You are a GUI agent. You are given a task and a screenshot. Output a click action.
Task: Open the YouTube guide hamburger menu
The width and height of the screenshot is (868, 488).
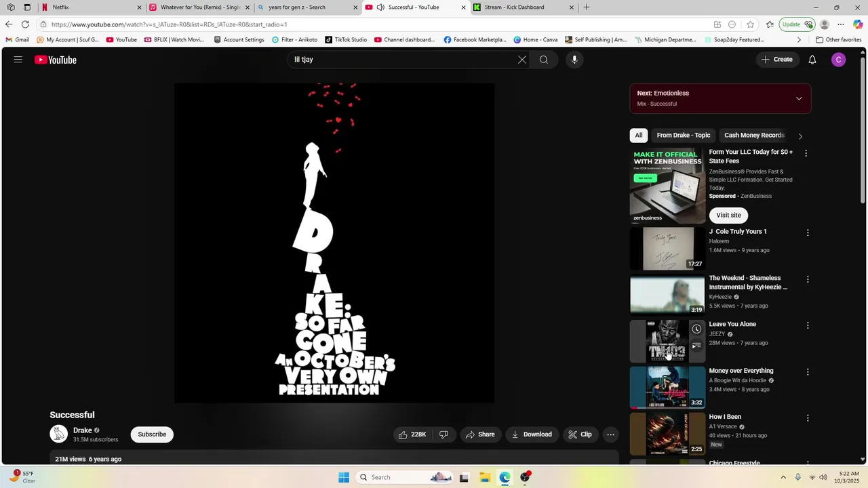click(x=18, y=60)
